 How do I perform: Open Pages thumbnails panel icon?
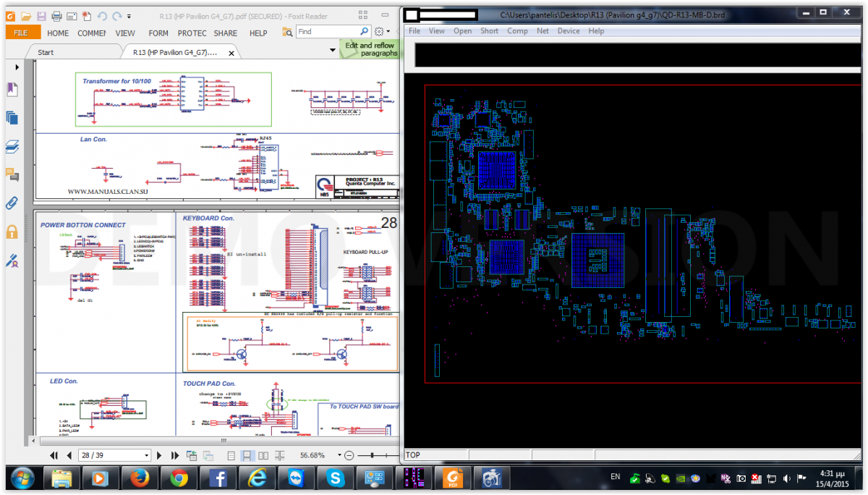12,117
